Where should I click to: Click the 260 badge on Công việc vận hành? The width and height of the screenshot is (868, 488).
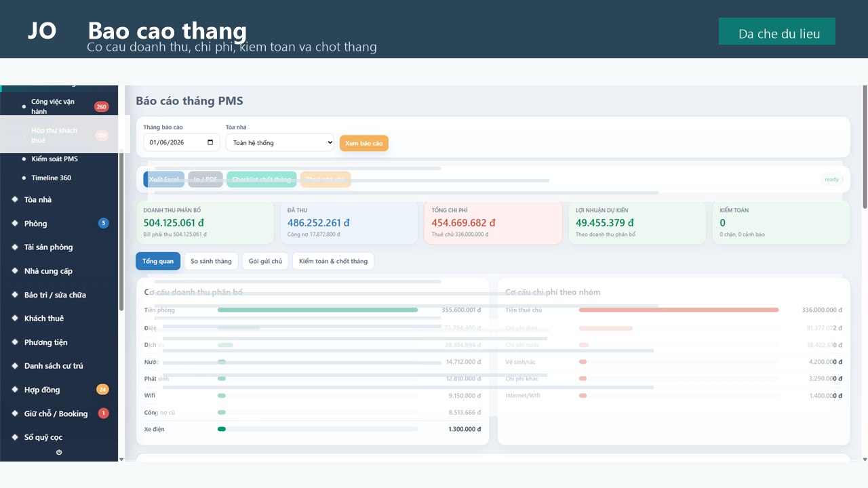point(102,106)
